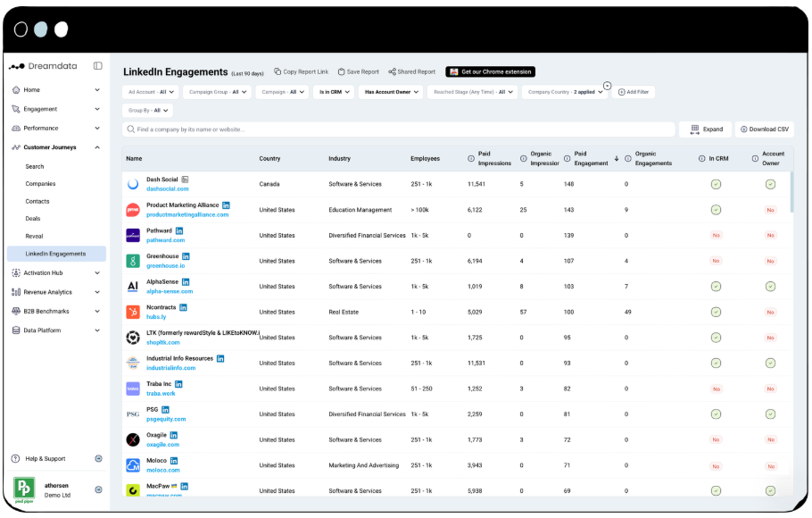Click Add Filter button

point(634,92)
